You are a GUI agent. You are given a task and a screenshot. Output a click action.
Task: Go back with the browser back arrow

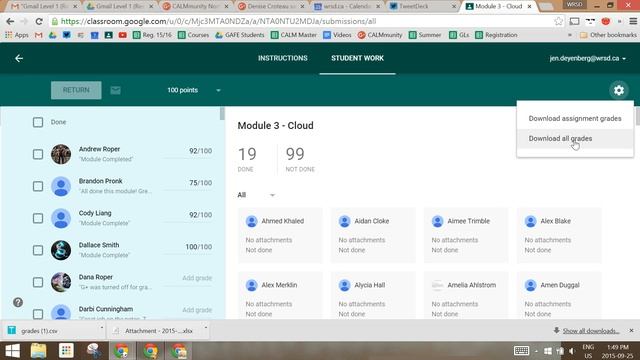10,21
